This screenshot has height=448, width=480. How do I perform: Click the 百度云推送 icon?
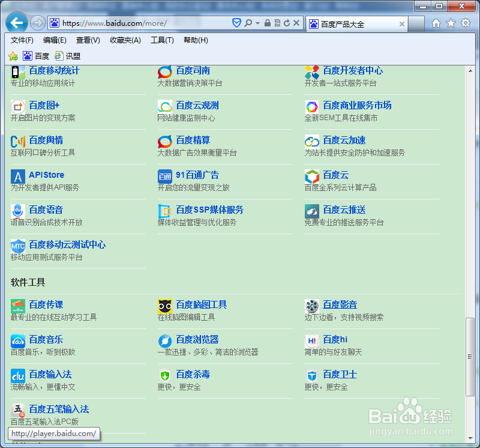point(312,211)
